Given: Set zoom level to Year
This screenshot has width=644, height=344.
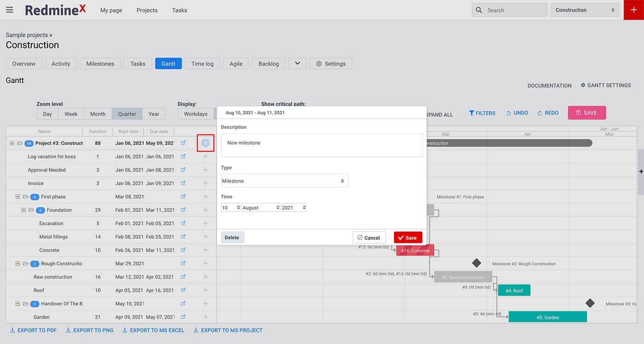Looking at the screenshot, I should pyautogui.click(x=154, y=114).
